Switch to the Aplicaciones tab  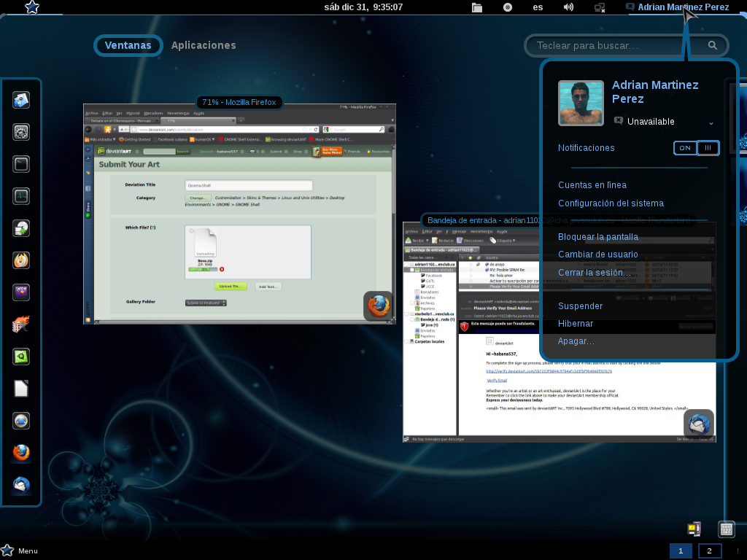coord(204,45)
